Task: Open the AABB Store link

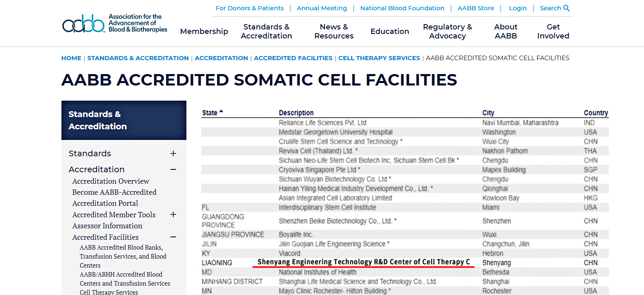Action: click(476, 8)
